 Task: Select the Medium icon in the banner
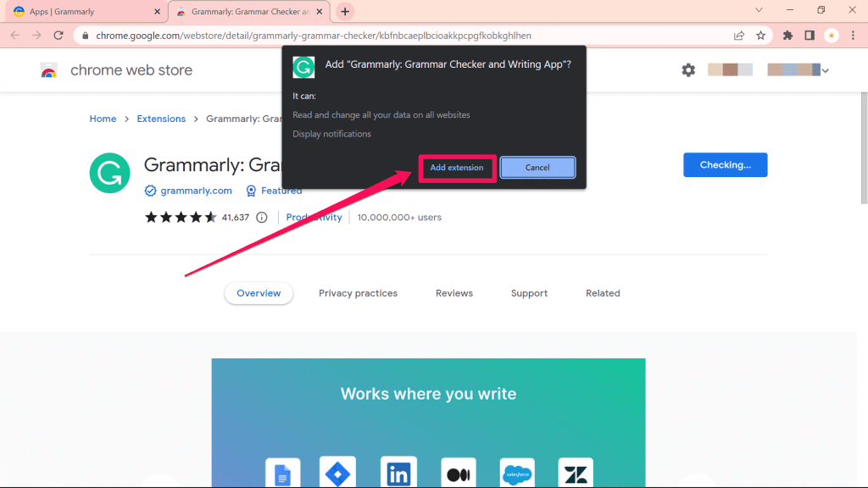[458, 472]
